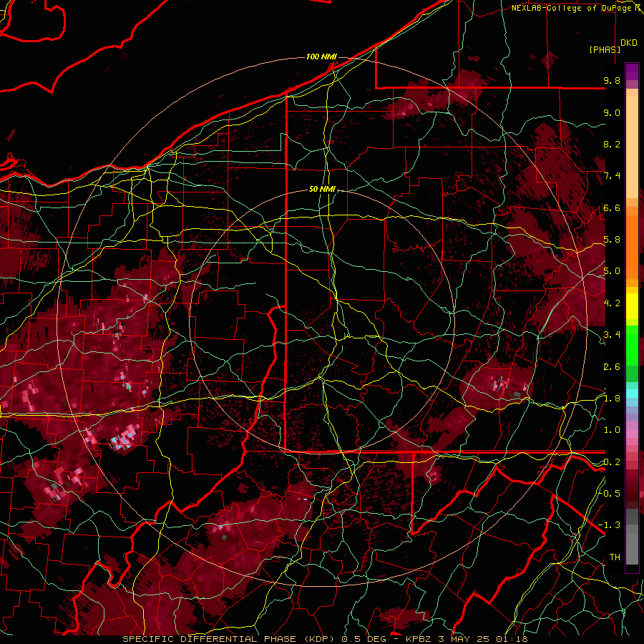
Task: Select the 9.0 value on color scale
Action: 612,112
